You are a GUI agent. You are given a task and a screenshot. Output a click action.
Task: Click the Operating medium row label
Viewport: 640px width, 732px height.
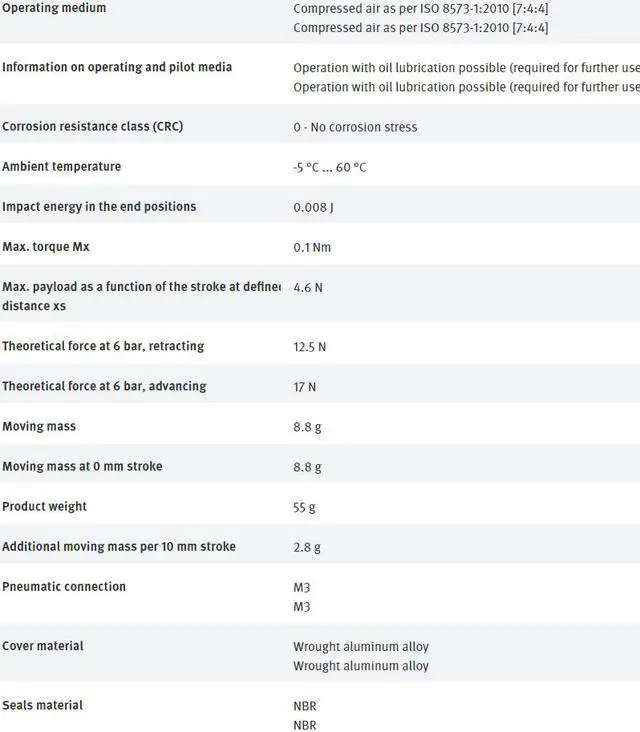pos(54,8)
